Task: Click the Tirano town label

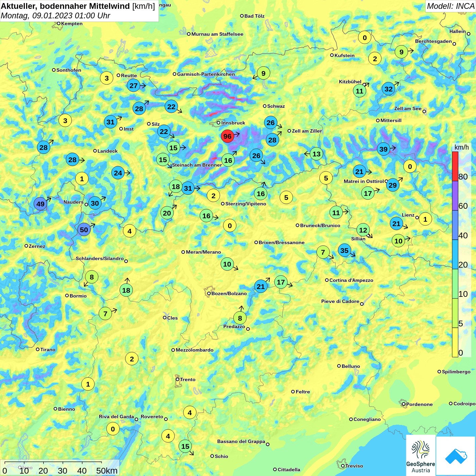Action: point(48,350)
